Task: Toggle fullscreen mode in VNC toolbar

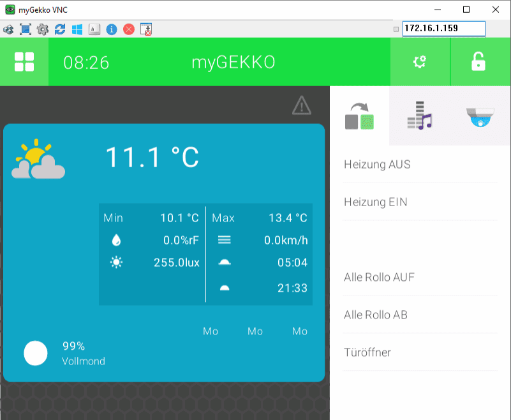Action: pyautogui.click(x=26, y=29)
